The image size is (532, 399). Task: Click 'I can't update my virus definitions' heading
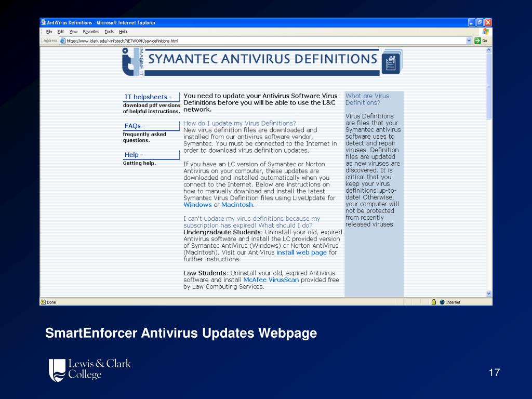tap(252, 222)
